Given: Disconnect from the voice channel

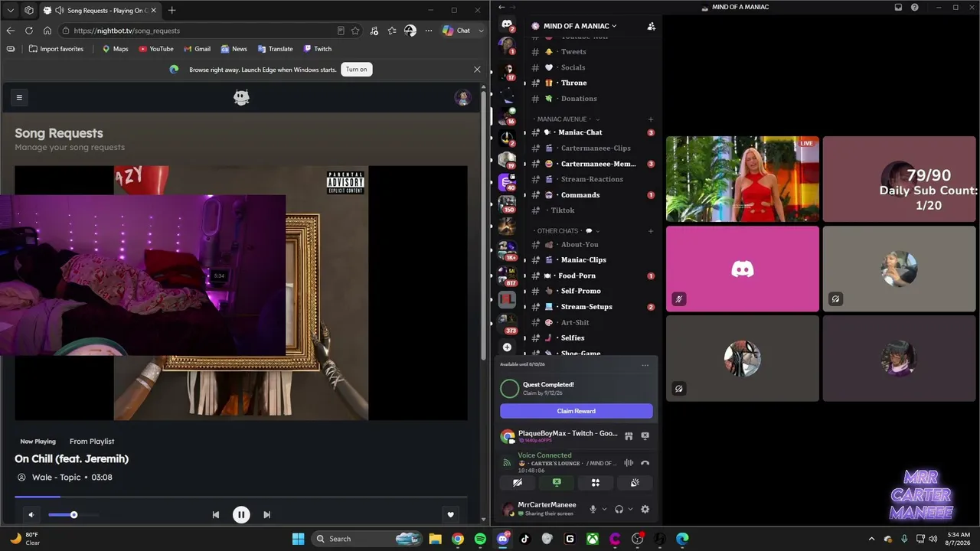Looking at the screenshot, I should click(x=645, y=463).
